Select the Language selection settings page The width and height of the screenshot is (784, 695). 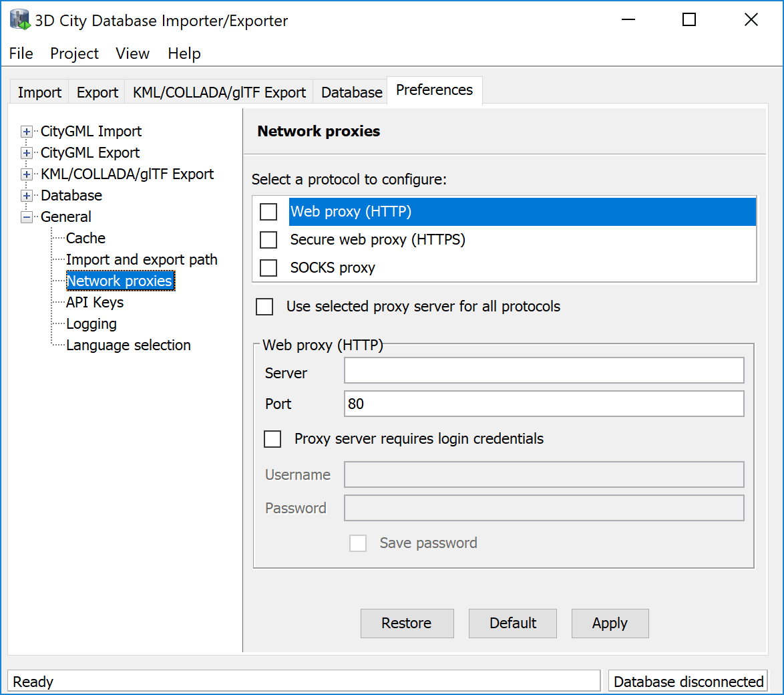click(x=128, y=345)
